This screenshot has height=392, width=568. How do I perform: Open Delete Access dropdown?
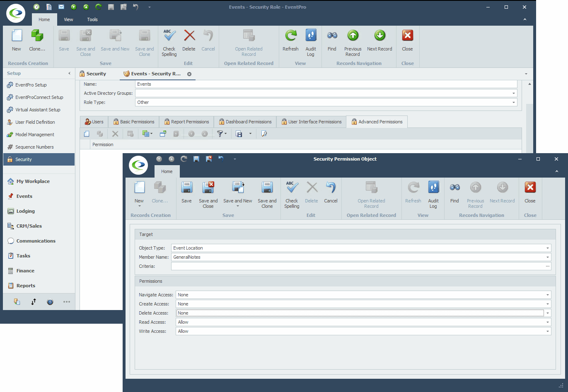(548, 313)
